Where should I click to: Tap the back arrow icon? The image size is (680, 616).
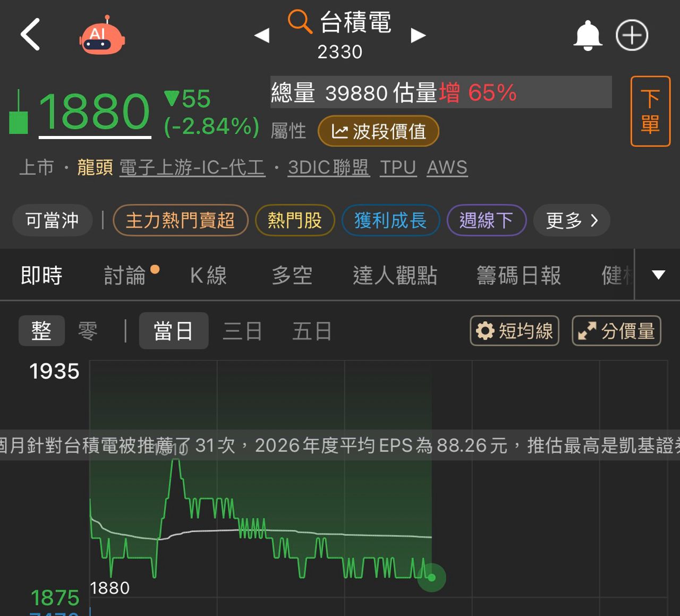click(x=30, y=35)
